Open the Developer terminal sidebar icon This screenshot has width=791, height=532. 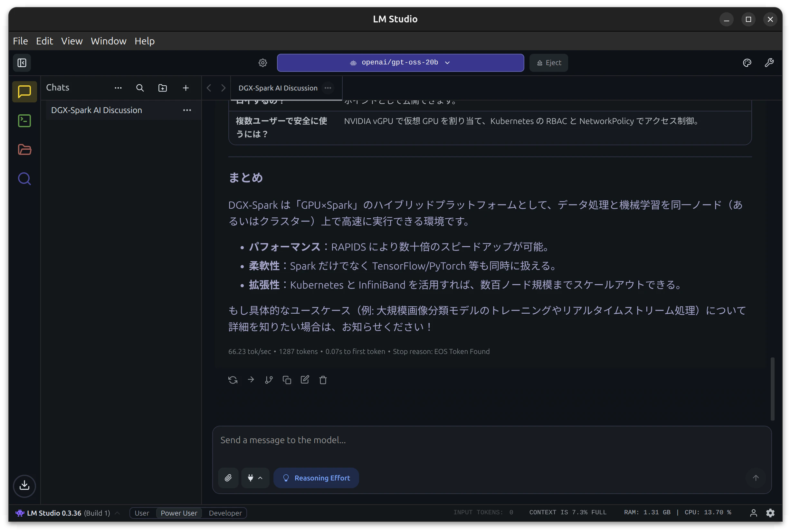(24, 121)
